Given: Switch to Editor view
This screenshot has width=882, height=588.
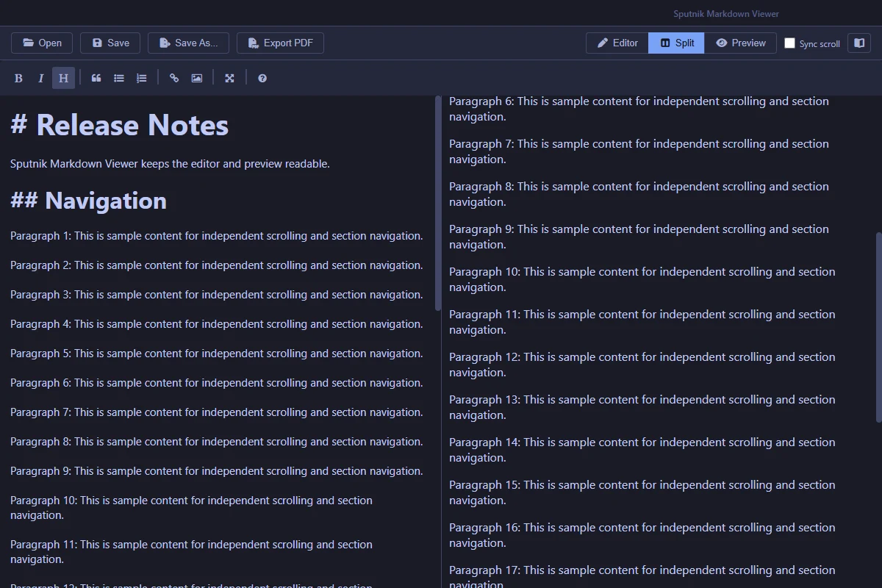Looking at the screenshot, I should click(617, 43).
